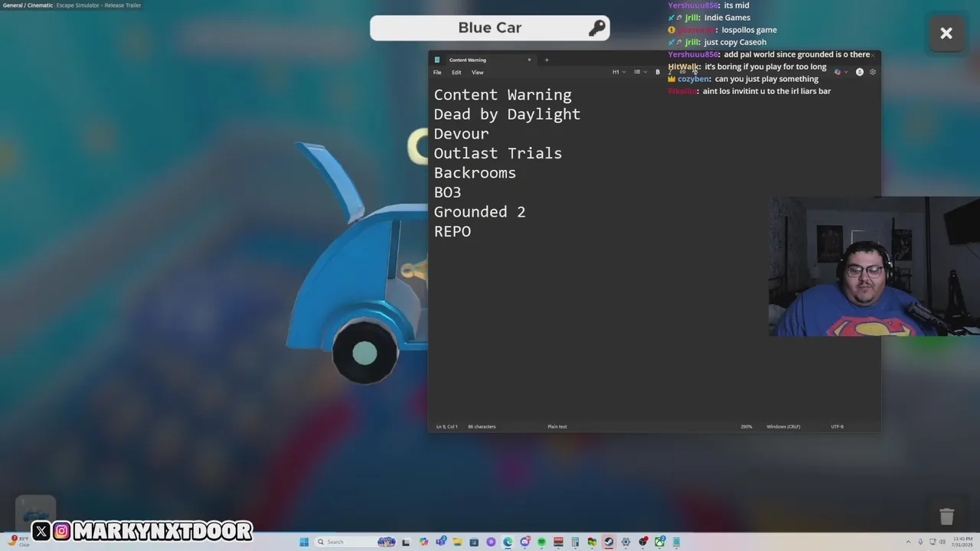This screenshot has height=551, width=980.
Task: Open the Edit menu in Notepad
Action: click(x=456, y=72)
